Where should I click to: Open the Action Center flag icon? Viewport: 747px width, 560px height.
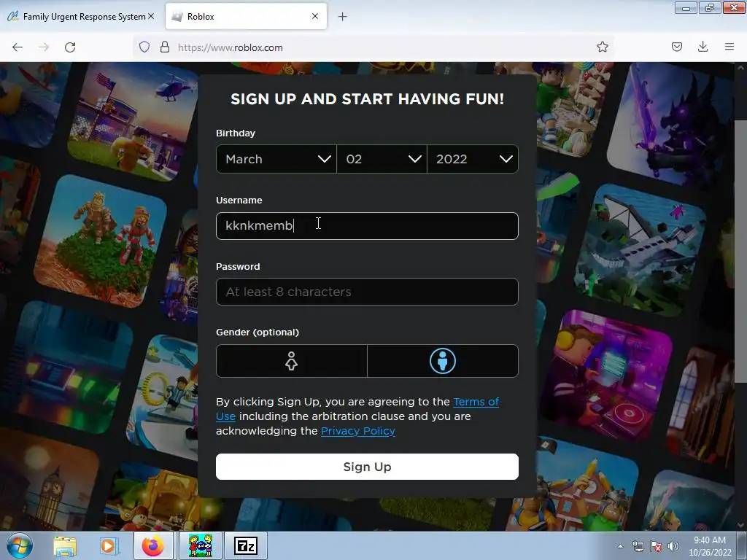pos(656,546)
